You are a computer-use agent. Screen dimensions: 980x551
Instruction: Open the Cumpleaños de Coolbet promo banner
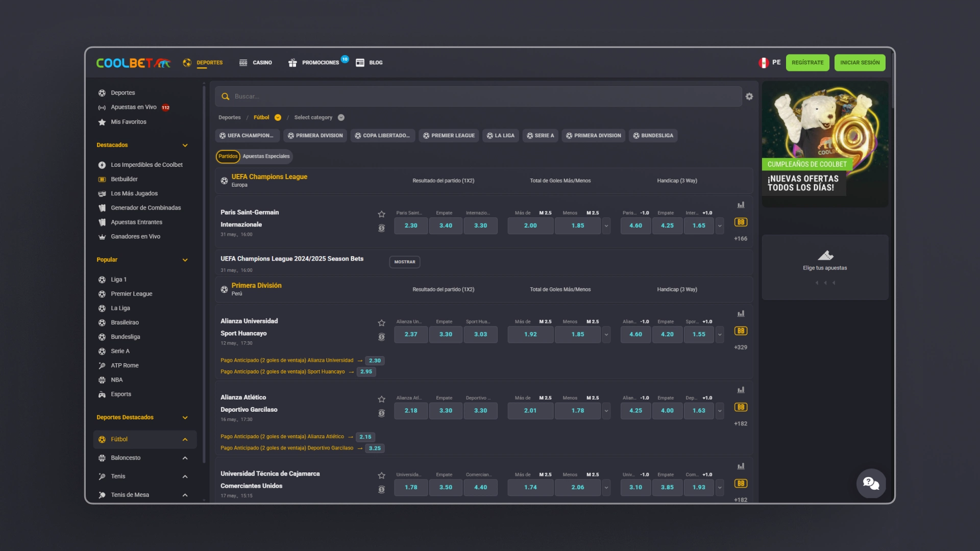coord(825,144)
